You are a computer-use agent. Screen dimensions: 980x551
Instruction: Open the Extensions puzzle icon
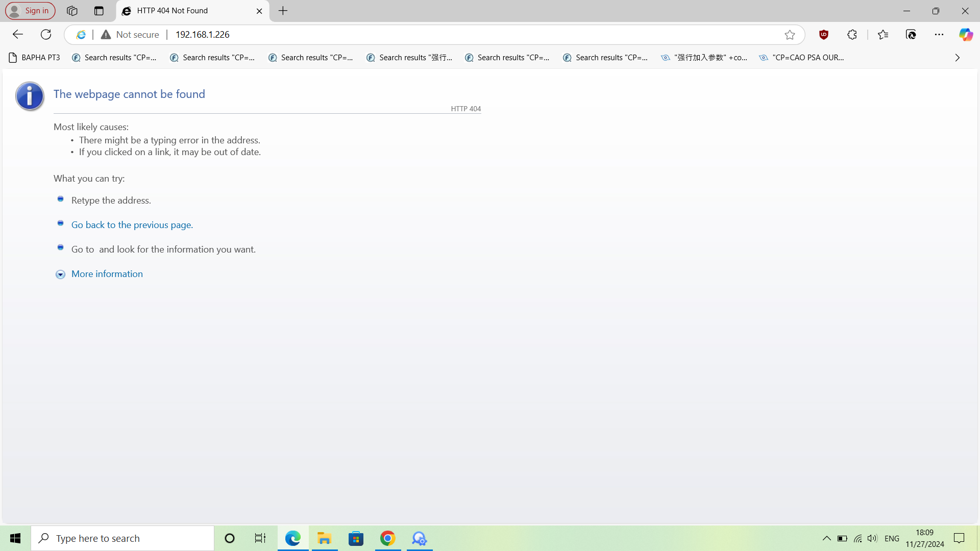pos(852,35)
